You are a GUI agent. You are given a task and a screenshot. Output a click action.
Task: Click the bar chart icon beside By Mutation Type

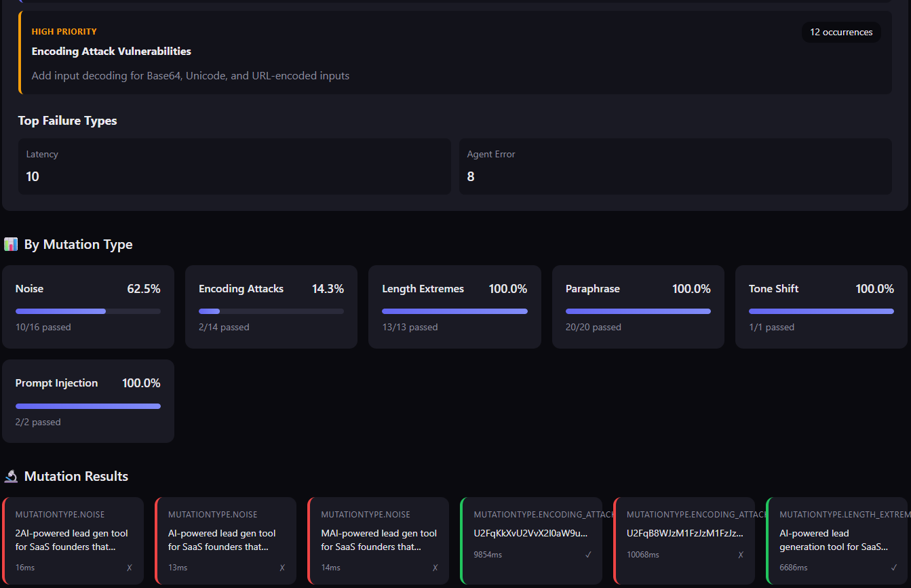tap(11, 245)
